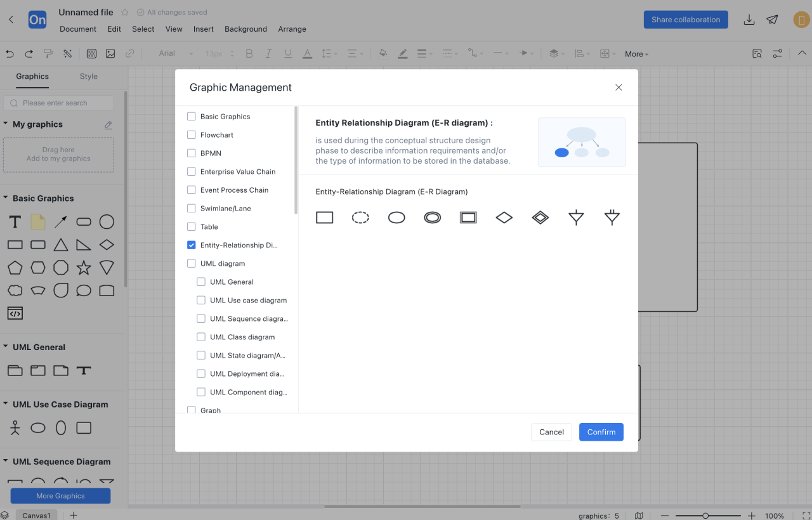Open the More dropdown in toolbar
Image resolution: width=812 pixels, height=520 pixels.
pyautogui.click(x=636, y=54)
